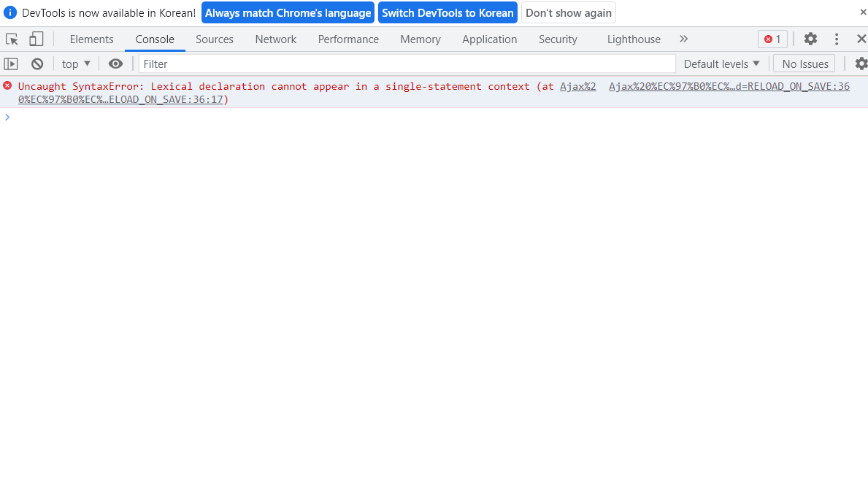
Task: Open the three-dot customize DevTools menu
Action: pyautogui.click(x=837, y=39)
